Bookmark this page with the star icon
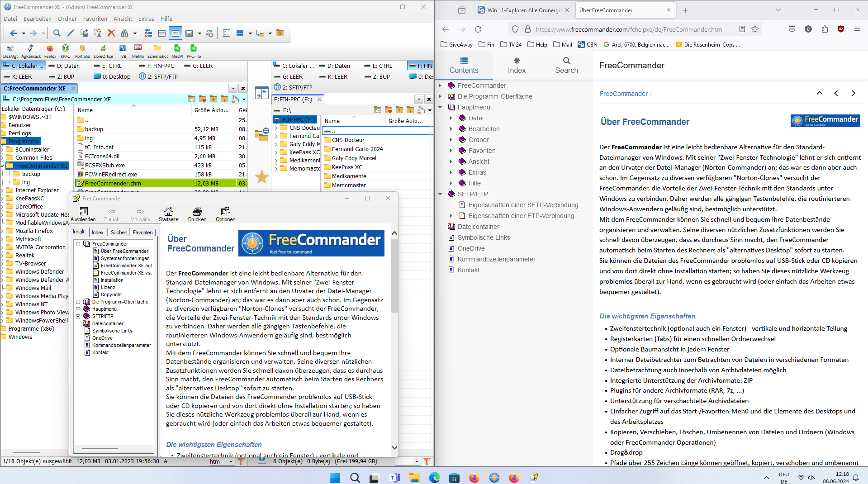Screen dimensions: 868x484 [x=755, y=29]
